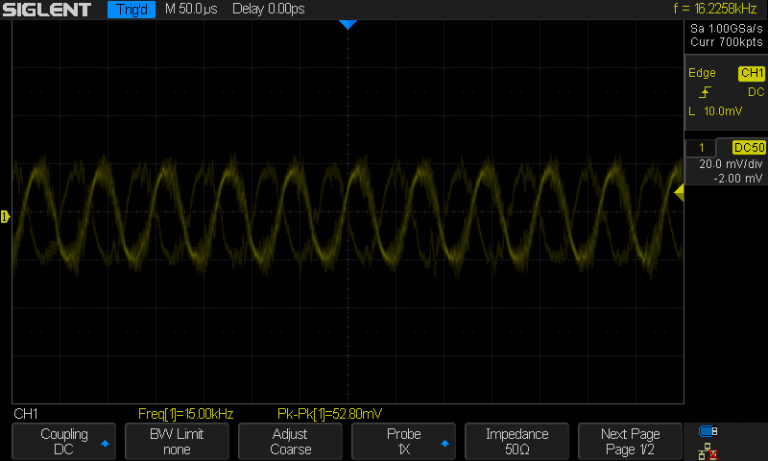Screen dimensions: 768x461
Task: Click the channel 1 ground marker on left edge
Action: click(5, 216)
